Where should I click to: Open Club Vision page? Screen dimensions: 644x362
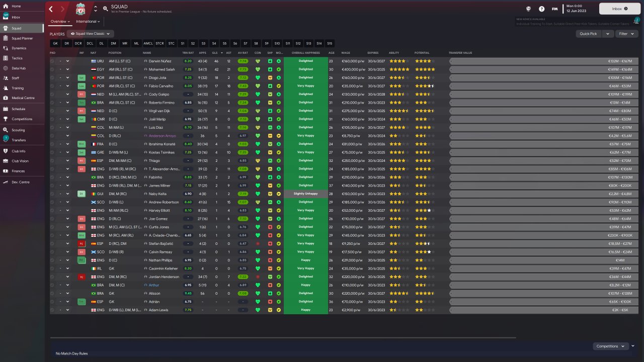point(20,161)
